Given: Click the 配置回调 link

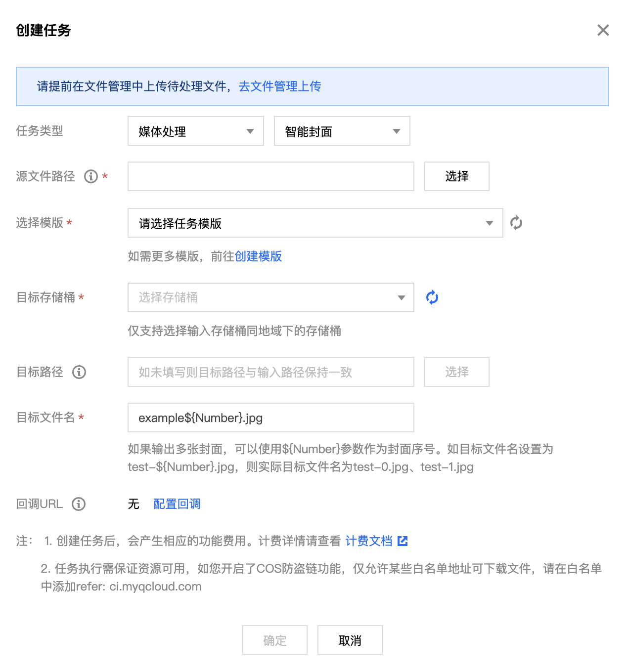Looking at the screenshot, I should point(177,504).
